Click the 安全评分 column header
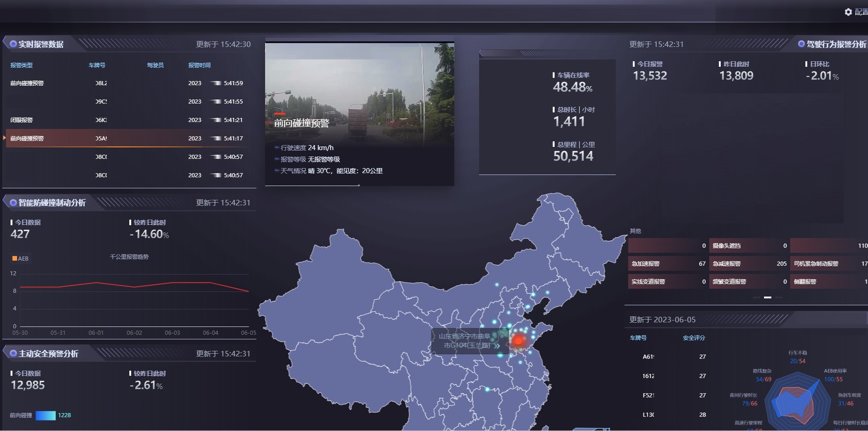 coord(694,338)
